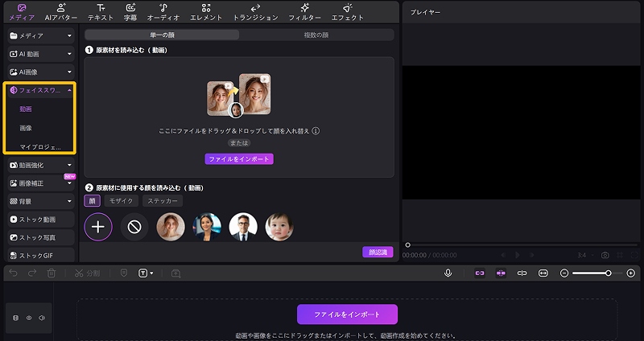The image size is (644, 341).
Task: Open ストックGIF in sidebar
Action: click(41, 256)
